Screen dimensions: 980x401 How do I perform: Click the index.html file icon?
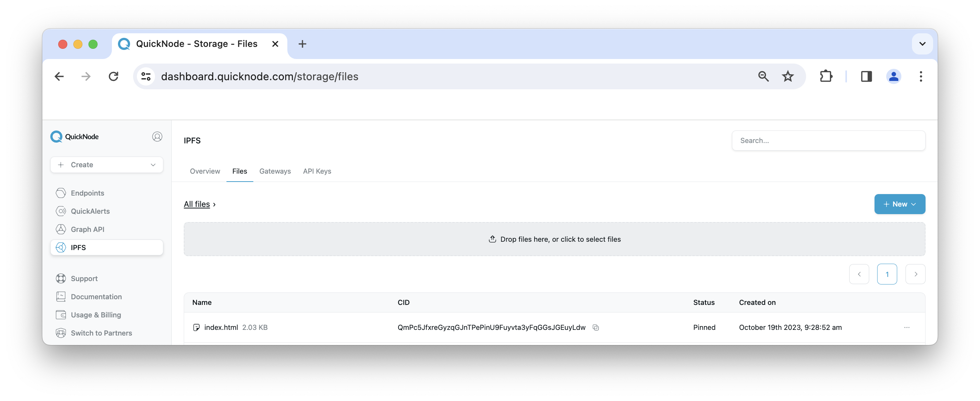coord(196,328)
